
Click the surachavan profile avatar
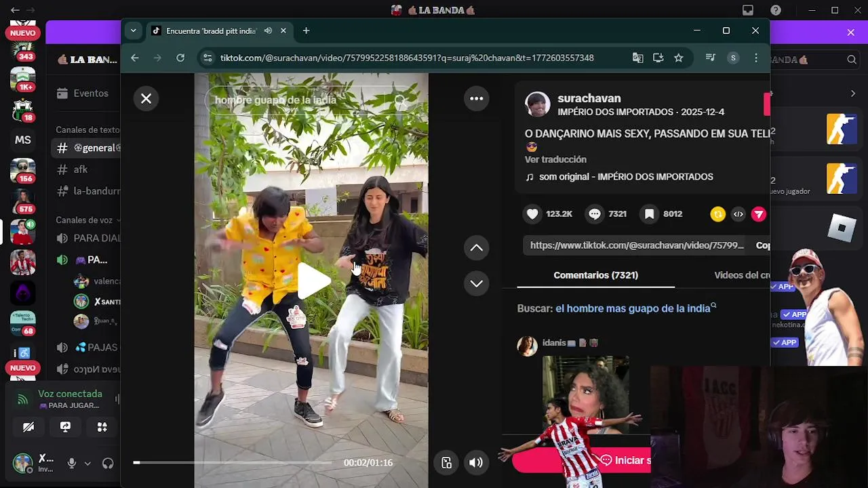538,104
